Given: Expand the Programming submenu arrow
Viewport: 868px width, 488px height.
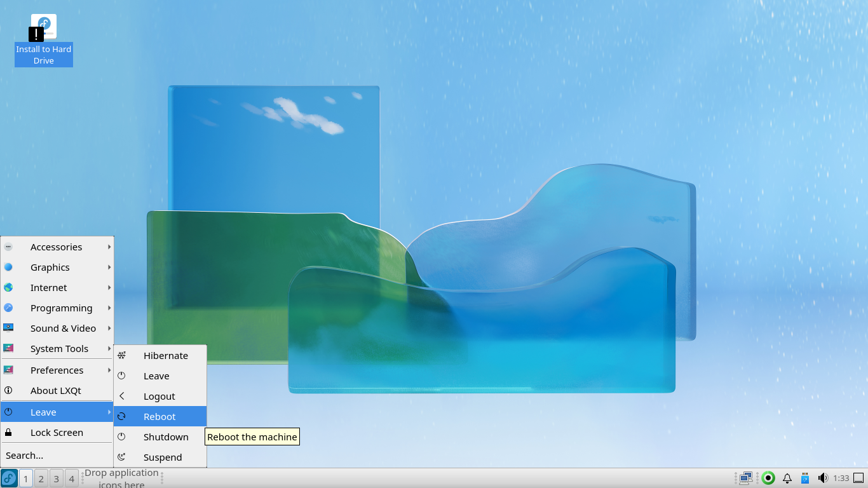Looking at the screenshot, I should pos(109,308).
